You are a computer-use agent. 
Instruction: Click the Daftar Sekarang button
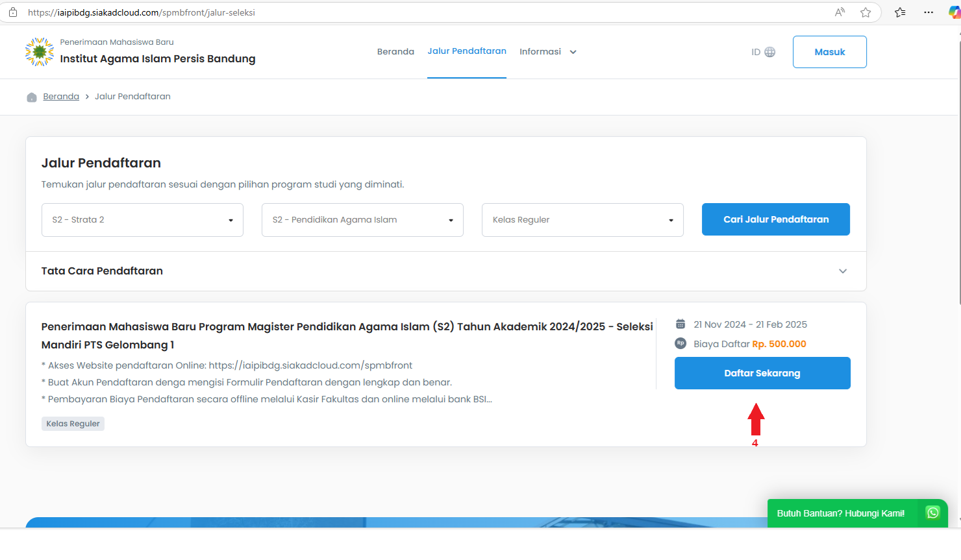pos(762,373)
